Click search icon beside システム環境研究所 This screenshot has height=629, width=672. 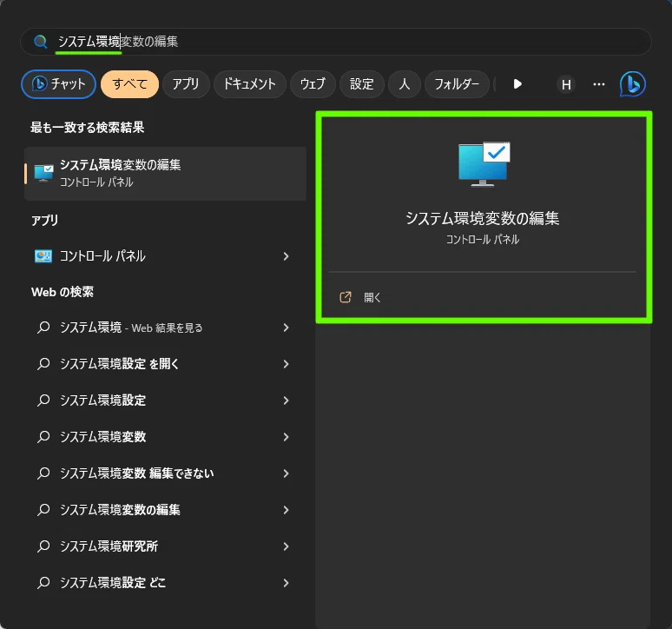(x=43, y=546)
